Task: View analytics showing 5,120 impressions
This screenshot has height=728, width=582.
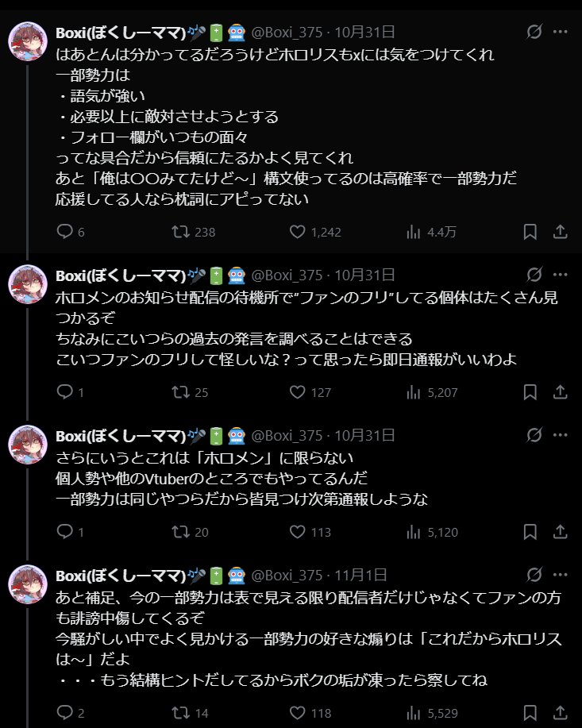Action: [x=414, y=532]
